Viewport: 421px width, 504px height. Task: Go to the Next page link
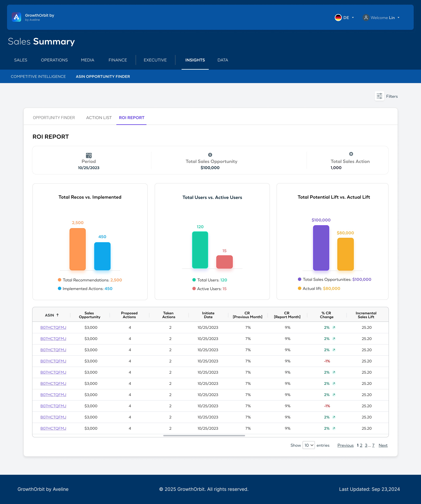pos(383,445)
